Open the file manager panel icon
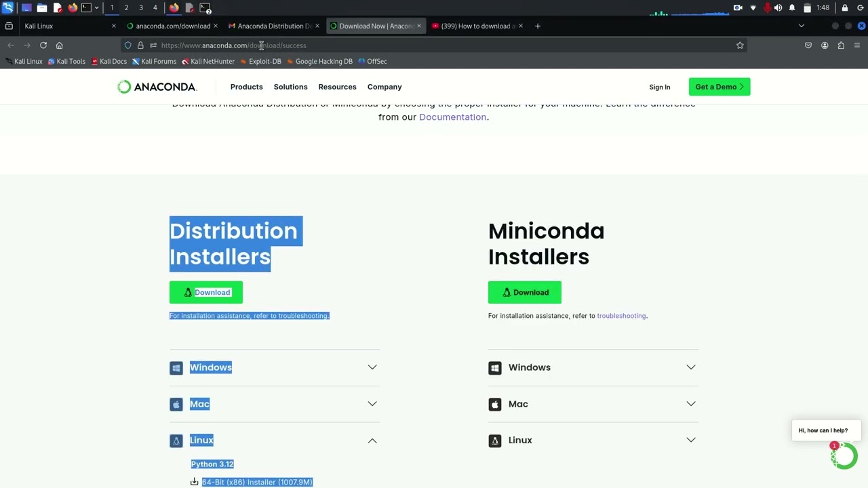Viewport: 868px width, 488px height. click(x=42, y=7)
